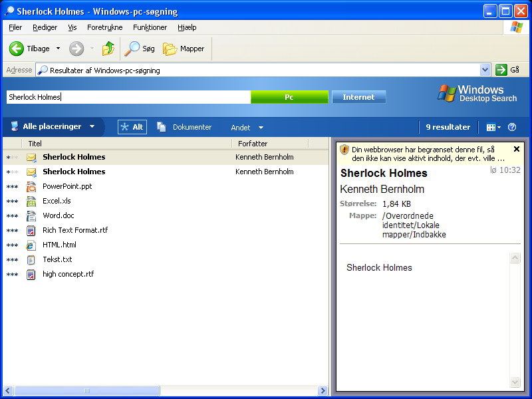Image resolution: width=532 pixels, height=399 pixels.
Task: Select the Excel.xls result row
Action: tap(166, 201)
